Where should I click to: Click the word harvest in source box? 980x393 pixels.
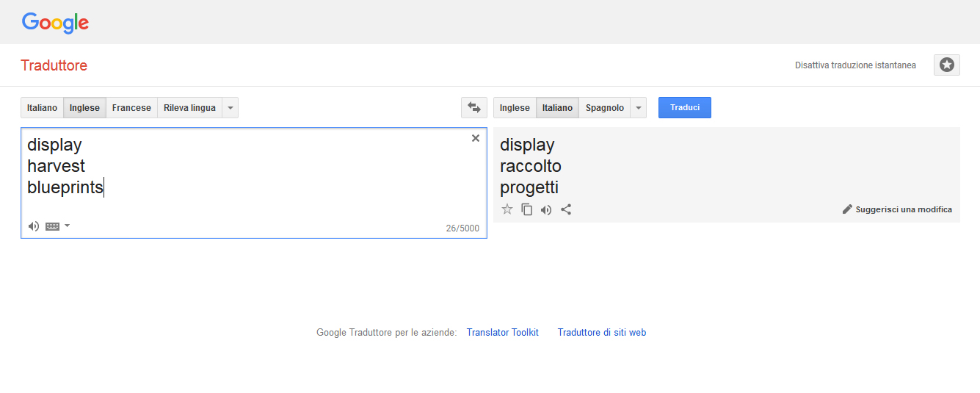[x=57, y=166]
